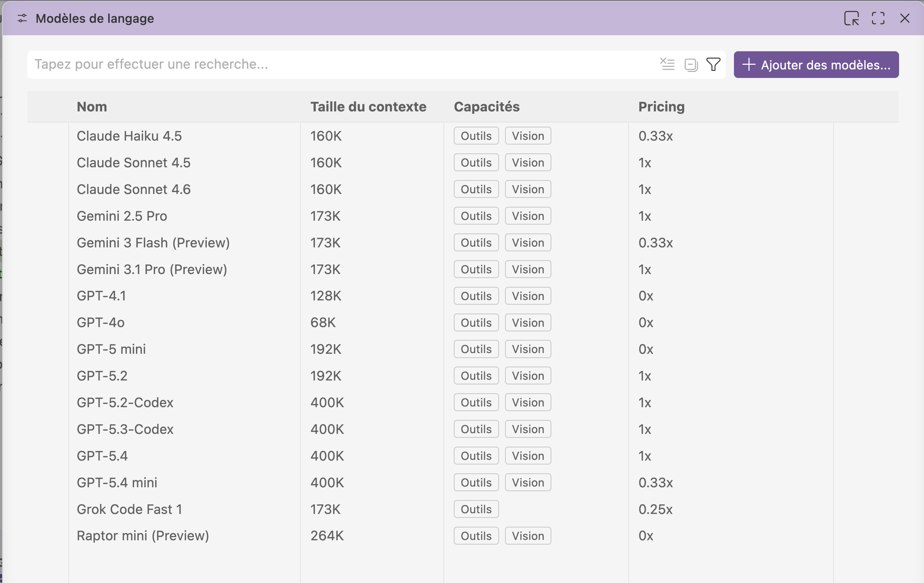The height and width of the screenshot is (583, 924).
Task: Select the GPT-5.2 model name
Action: coord(102,376)
